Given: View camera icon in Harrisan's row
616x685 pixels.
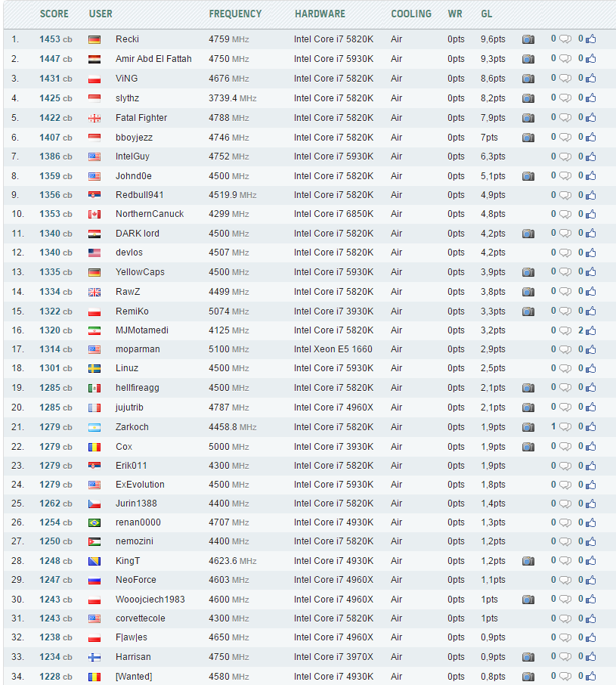Looking at the screenshot, I should (x=528, y=657).
